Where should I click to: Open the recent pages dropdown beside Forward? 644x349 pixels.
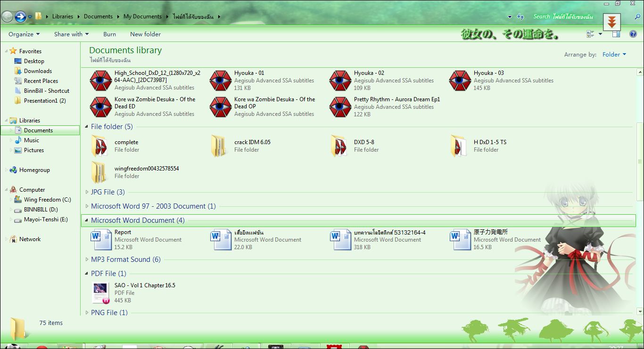click(x=30, y=17)
